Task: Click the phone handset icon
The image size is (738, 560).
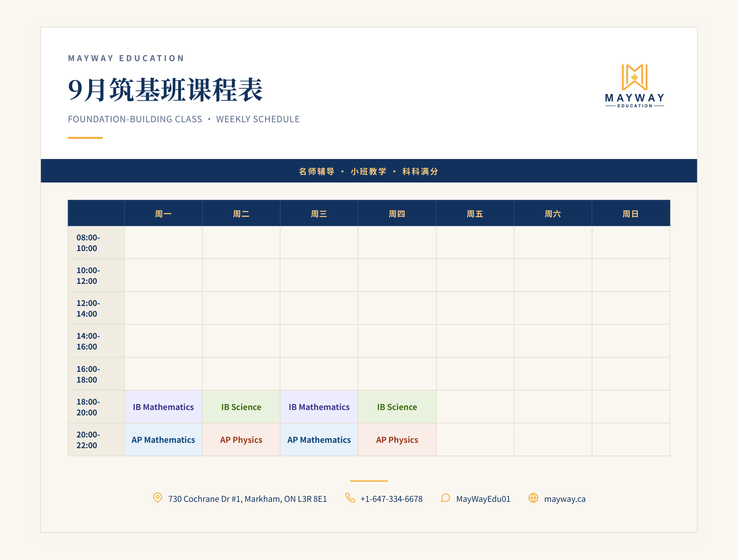Action: [x=350, y=498]
